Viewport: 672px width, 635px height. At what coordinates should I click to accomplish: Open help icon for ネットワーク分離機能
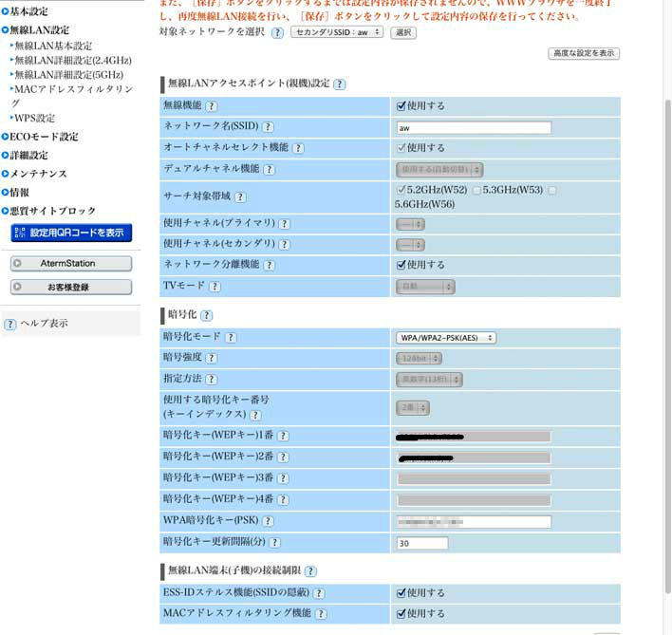pyautogui.click(x=270, y=265)
